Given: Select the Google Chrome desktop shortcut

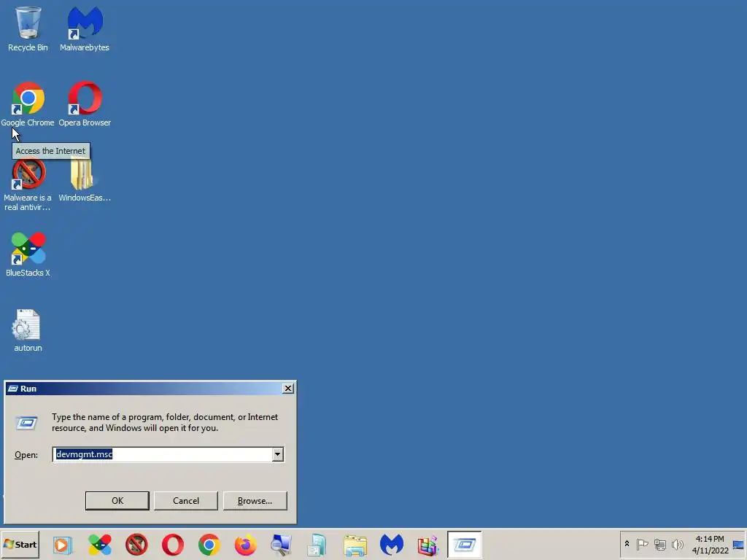Looking at the screenshot, I should (28, 104).
